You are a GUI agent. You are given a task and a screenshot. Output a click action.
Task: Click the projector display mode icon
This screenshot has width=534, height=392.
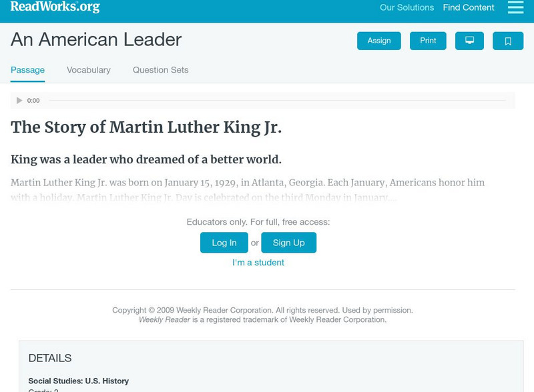click(x=469, y=41)
